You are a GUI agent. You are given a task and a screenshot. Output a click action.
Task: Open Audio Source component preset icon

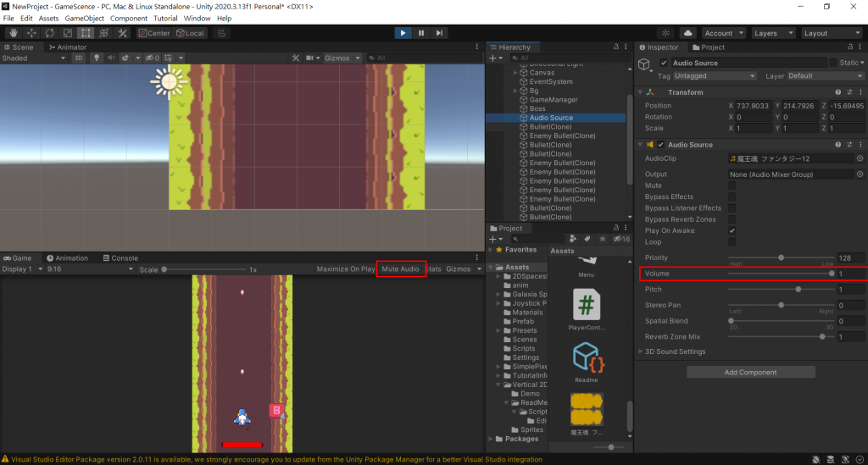849,145
